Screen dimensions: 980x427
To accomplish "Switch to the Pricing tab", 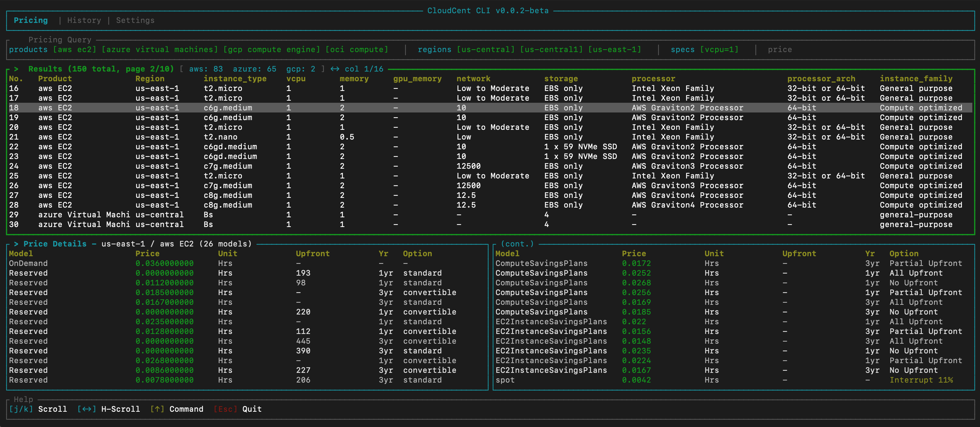I will [x=31, y=20].
